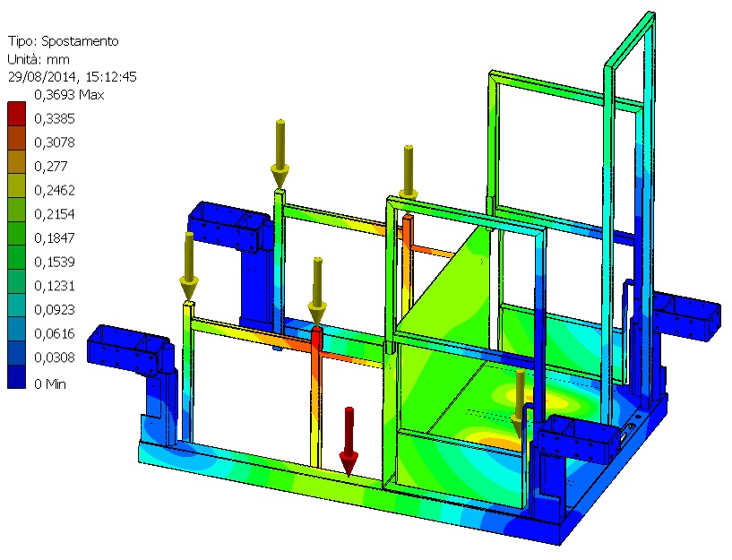
Task: Click the "Tipo: Spostamento" result label
Action: (63, 41)
